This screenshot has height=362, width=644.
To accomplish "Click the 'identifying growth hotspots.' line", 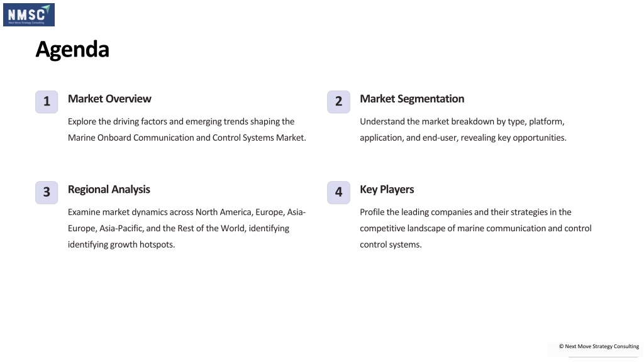I will pyautogui.click(x=121, y=244).
